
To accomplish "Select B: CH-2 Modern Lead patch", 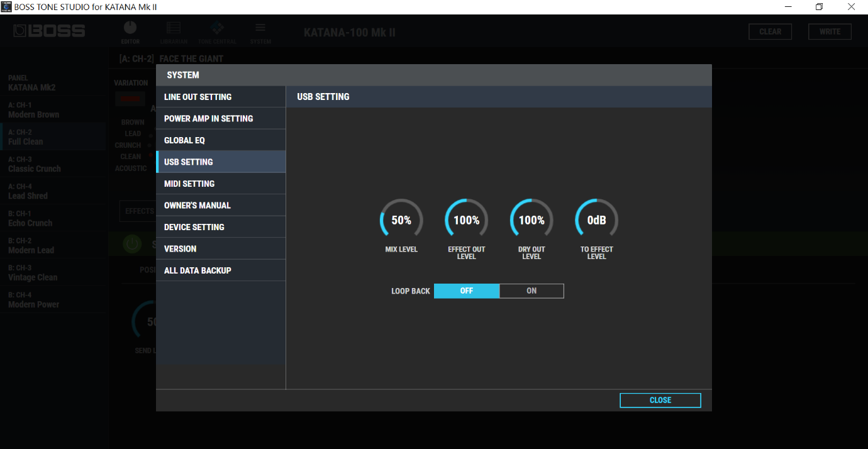I will (53, 245).
